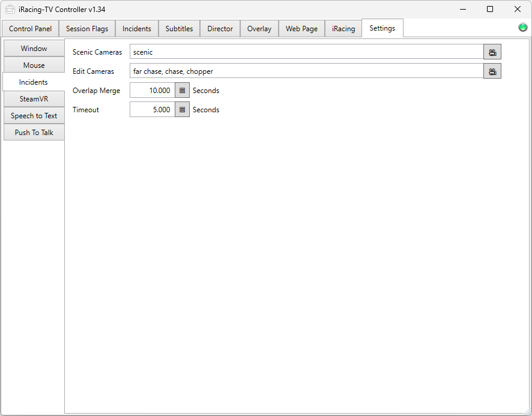This screenshot has height=416, width=532.
Task: Switch to the Session Flags tab
Action: click(87, 28)
